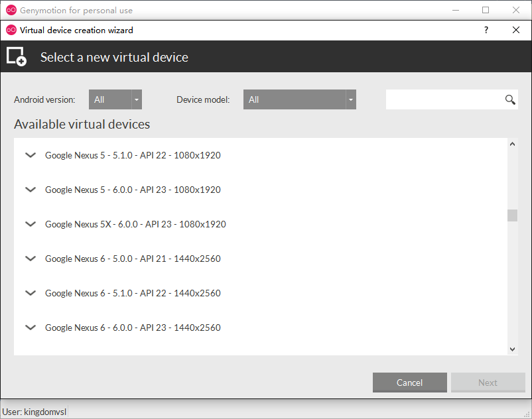The width and height of the screenshot is (532, 419).
Task: Expand Google Nexus 6 - 5.0.0 chevron
Action: (x=30, y=259)
